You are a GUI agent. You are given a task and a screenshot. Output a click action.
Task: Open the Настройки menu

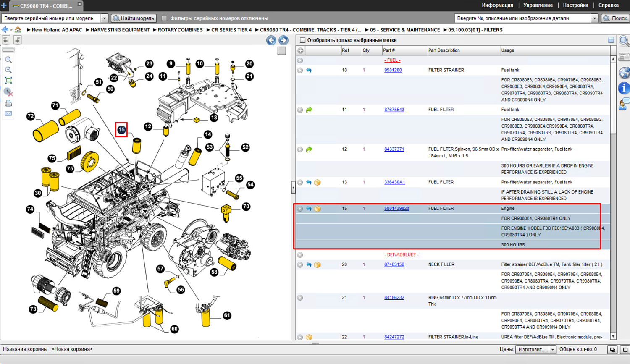[575, 5]
